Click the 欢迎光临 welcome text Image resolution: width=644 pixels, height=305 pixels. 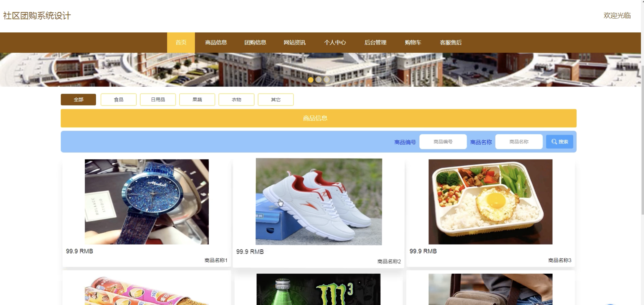(617, 15)
